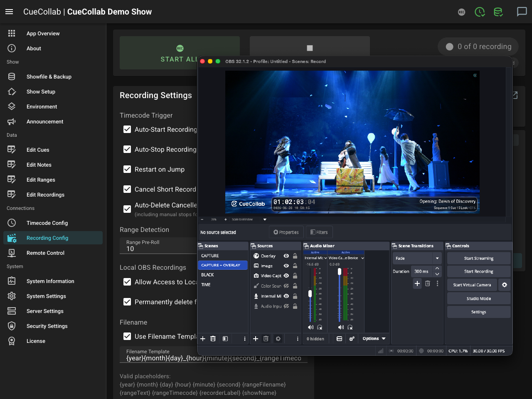Image resolution: width=532 pixels, height=399 pixels.
Task: Open System Settings in sidebar
Action: (x=53, y=296)
